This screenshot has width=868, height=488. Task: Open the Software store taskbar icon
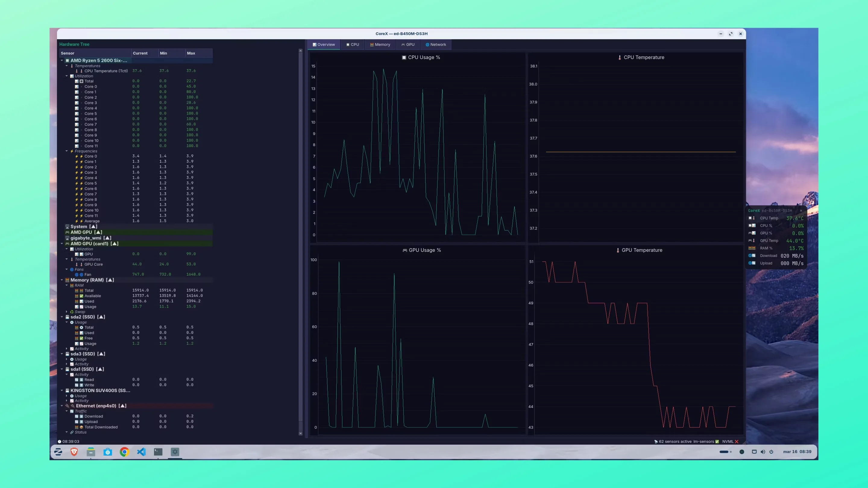tap(108, 452)
